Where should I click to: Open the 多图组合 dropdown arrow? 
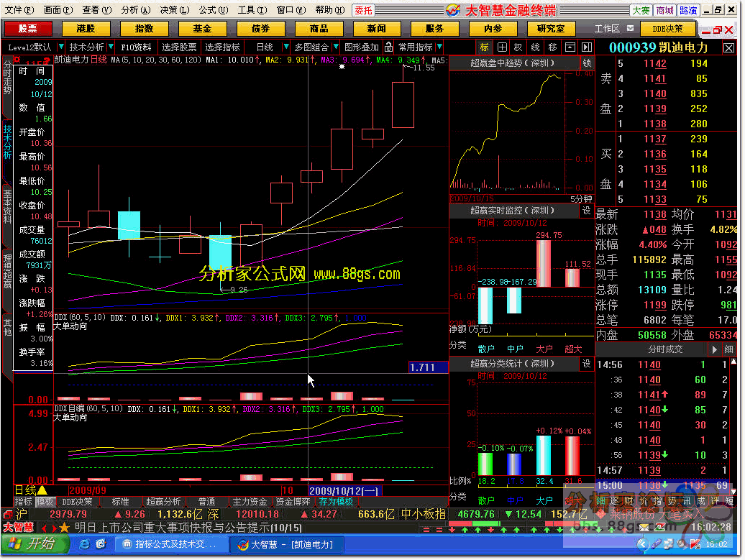pyautogui.click(x=336, y=47)
